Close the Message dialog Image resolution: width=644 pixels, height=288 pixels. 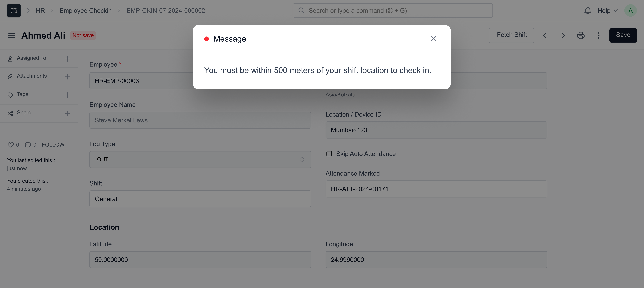point(433,39)
